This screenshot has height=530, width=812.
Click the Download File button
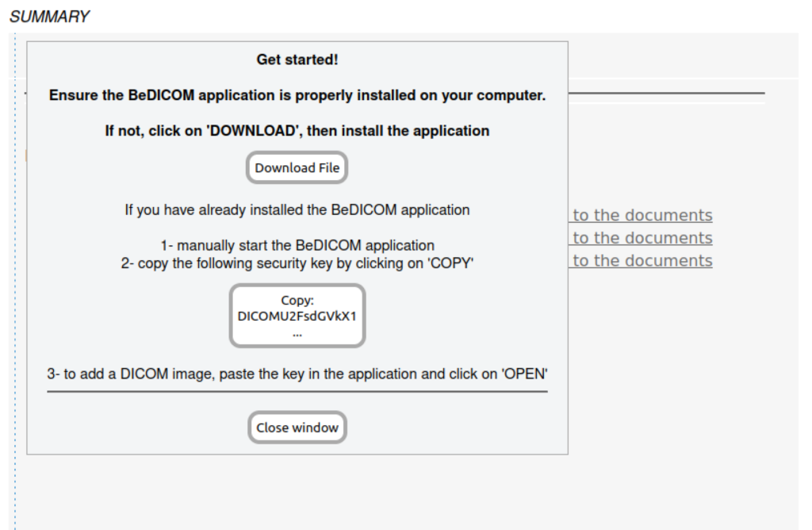(297, 168)
